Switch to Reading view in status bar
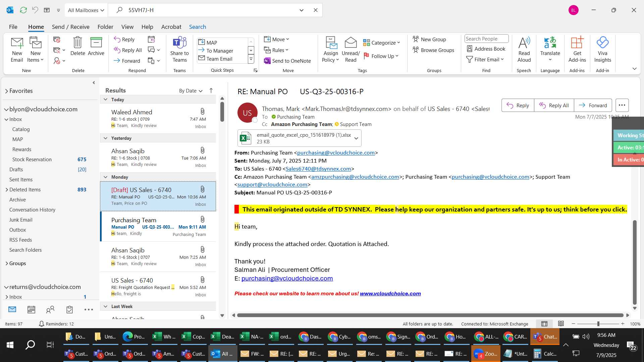The width and height of the screenshot is (644, 362). 561,323
